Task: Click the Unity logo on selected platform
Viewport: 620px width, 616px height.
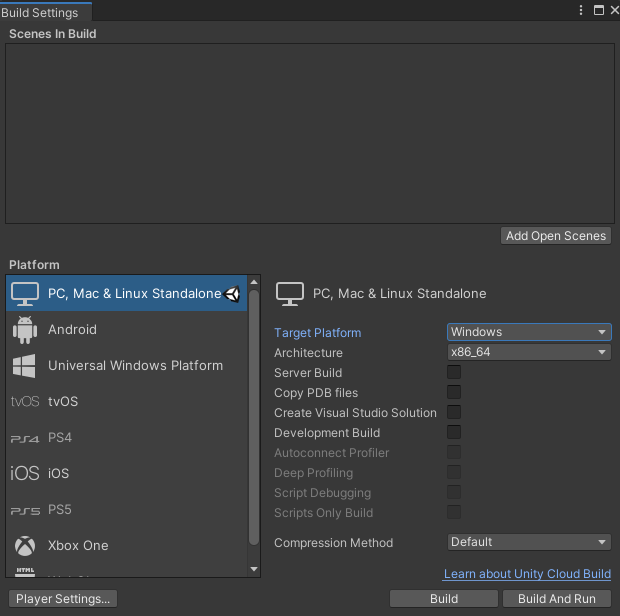Action: [232, 294]
